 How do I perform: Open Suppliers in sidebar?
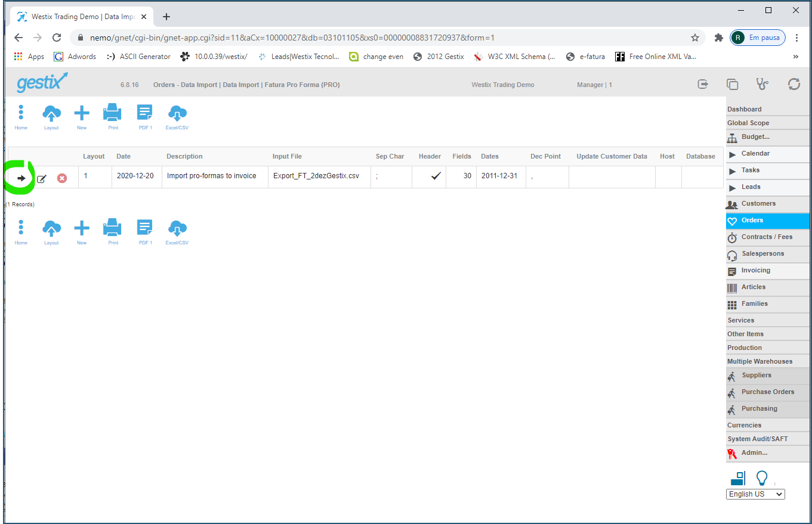(x=767, y=376)
